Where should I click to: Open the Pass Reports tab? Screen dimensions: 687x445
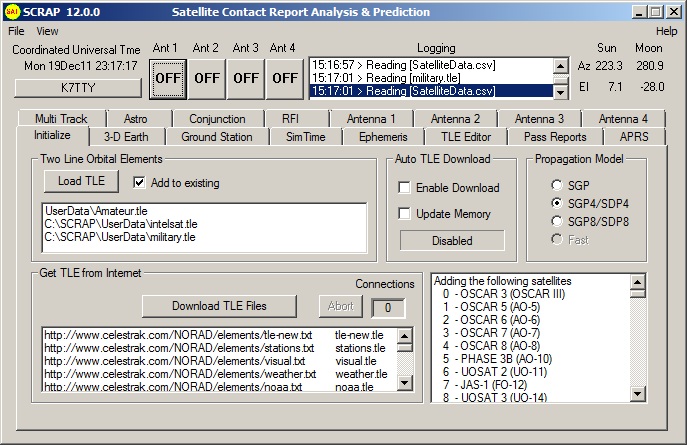(555, 137)
